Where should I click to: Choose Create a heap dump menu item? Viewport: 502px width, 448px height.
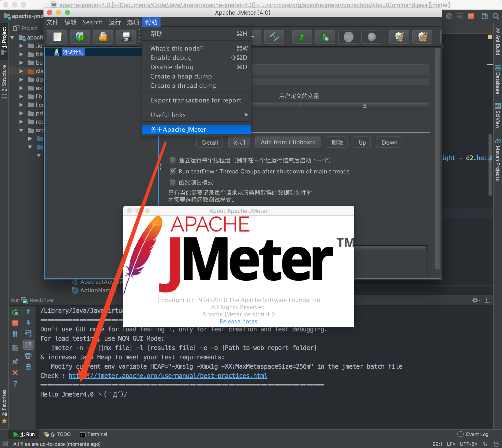[197, 76]
